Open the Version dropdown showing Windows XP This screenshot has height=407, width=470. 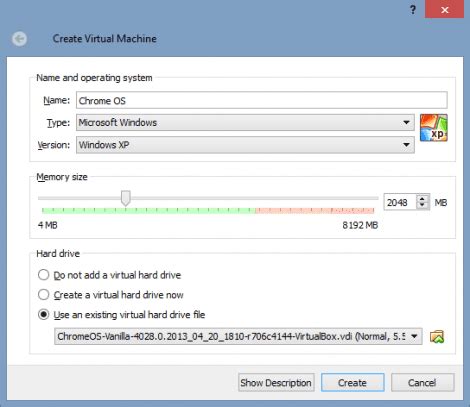coord(245,145)
